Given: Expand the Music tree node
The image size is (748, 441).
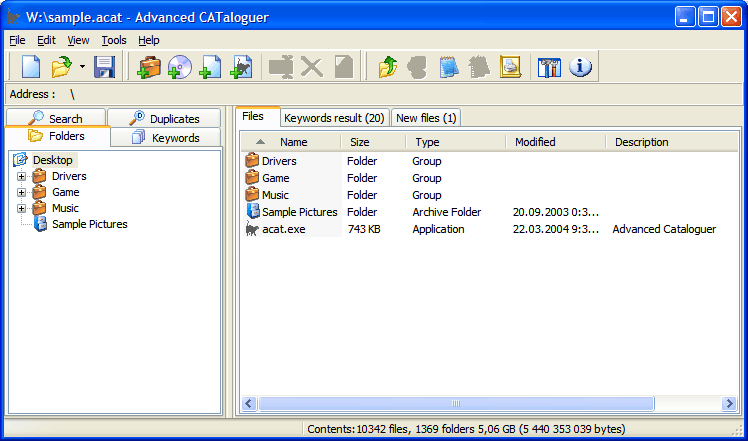Looking at the screenshot, I should click(x=21, y=208).
